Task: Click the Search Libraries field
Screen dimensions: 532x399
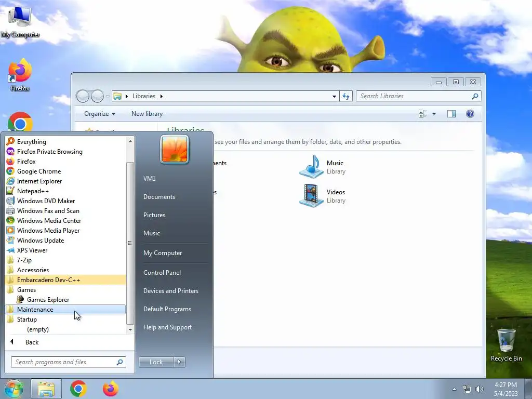Action: [x=418, y=96]
